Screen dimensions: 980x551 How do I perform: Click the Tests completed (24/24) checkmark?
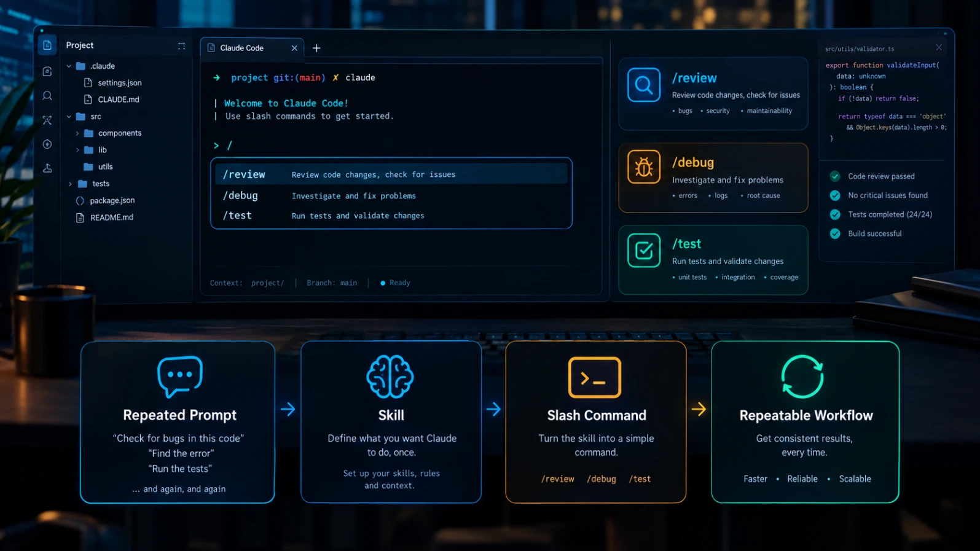pos(835,214)
